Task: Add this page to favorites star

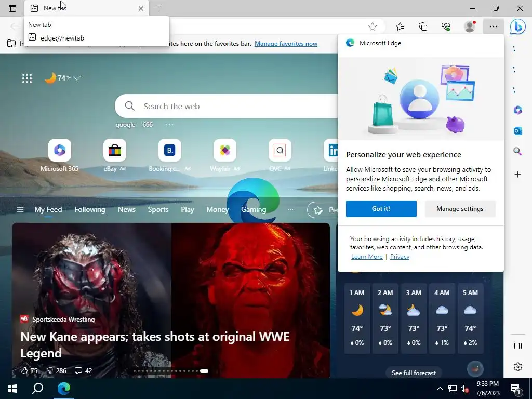Action: [373, 26]
